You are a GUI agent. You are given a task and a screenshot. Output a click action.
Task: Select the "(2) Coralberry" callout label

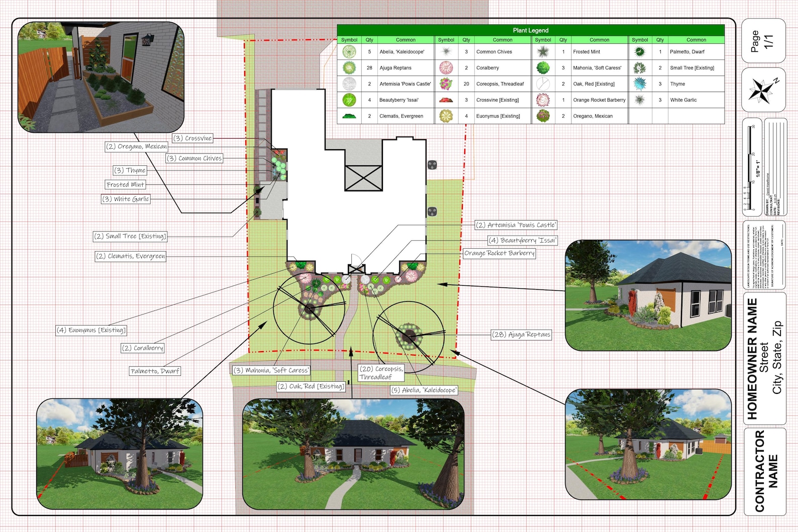(143, 348)
